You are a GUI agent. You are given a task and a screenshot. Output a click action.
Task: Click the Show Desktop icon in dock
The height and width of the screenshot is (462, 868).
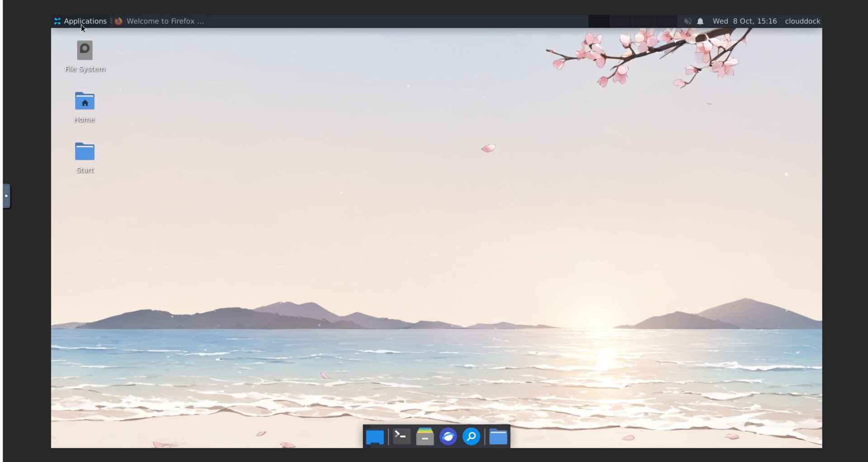[x=374, y=437]
